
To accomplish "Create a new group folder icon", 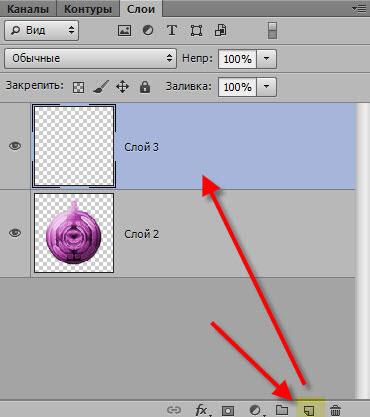I will pos(282,410).
